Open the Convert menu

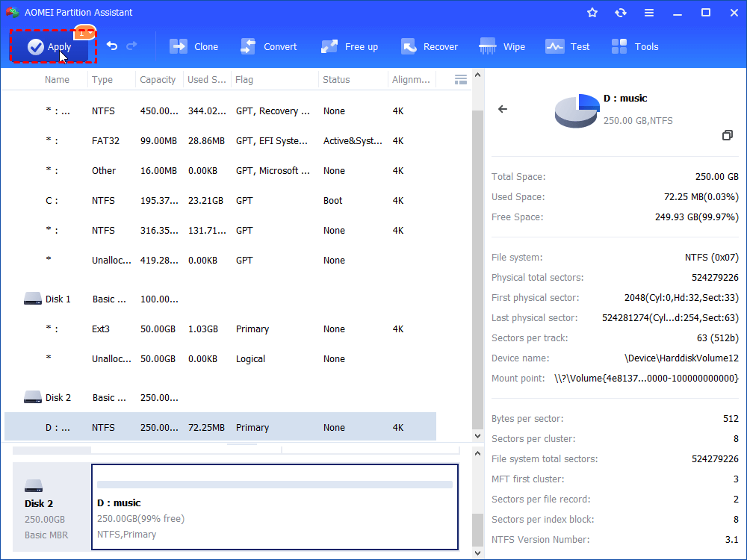click(268, 46)
